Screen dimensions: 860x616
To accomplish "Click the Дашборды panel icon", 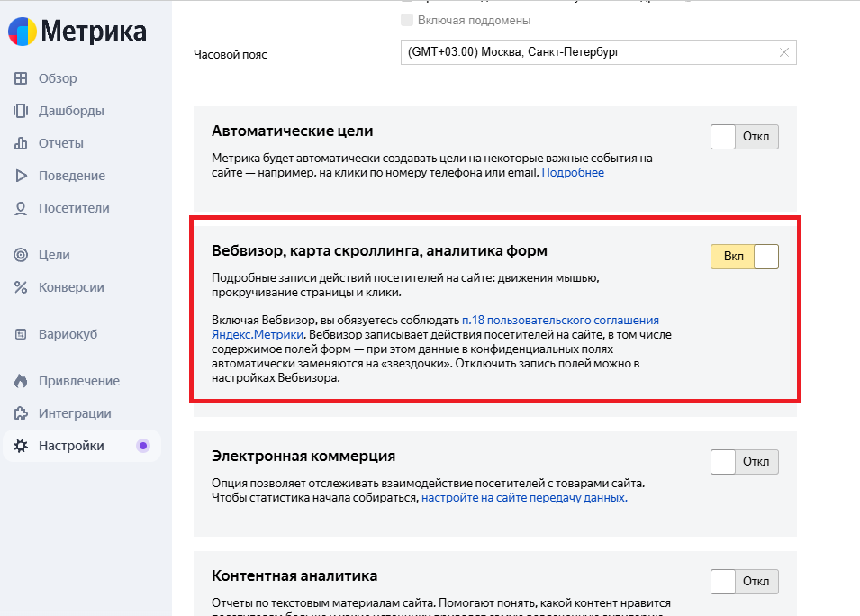I will tap(21, 111).
